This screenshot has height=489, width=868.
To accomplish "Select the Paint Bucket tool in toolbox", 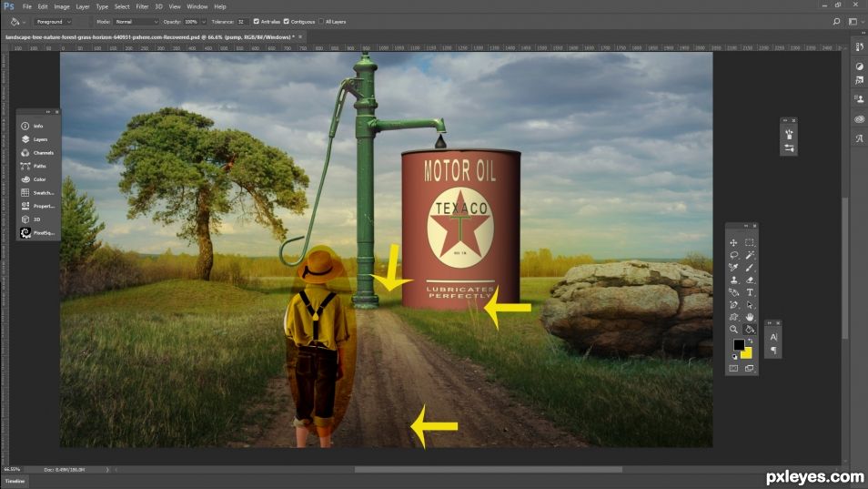I will [750, 330].
